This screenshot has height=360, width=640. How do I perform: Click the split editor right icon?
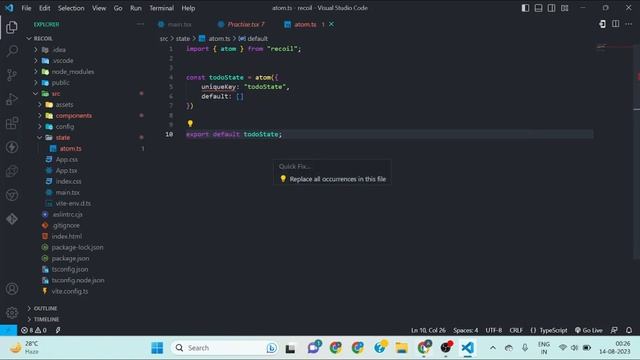pos(616,24)
